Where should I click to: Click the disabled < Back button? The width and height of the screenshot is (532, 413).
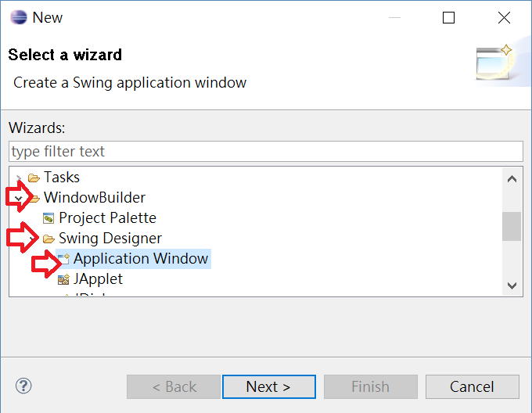[x=174, y=386]
